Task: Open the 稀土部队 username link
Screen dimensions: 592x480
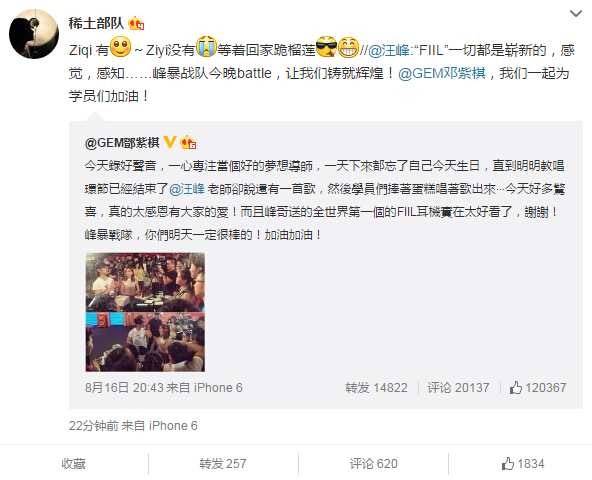Action: tap(96, 23)
